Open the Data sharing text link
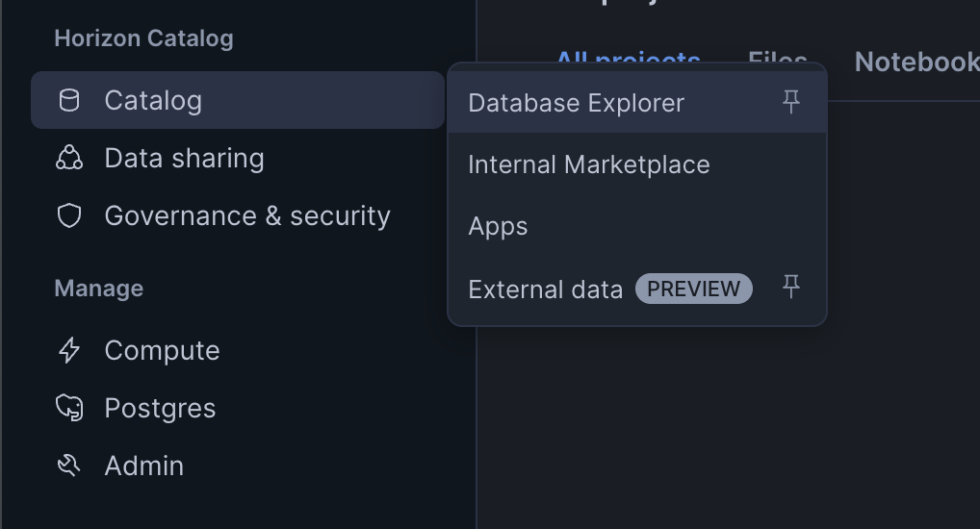The image size is (980, 529). click(184, 158)
